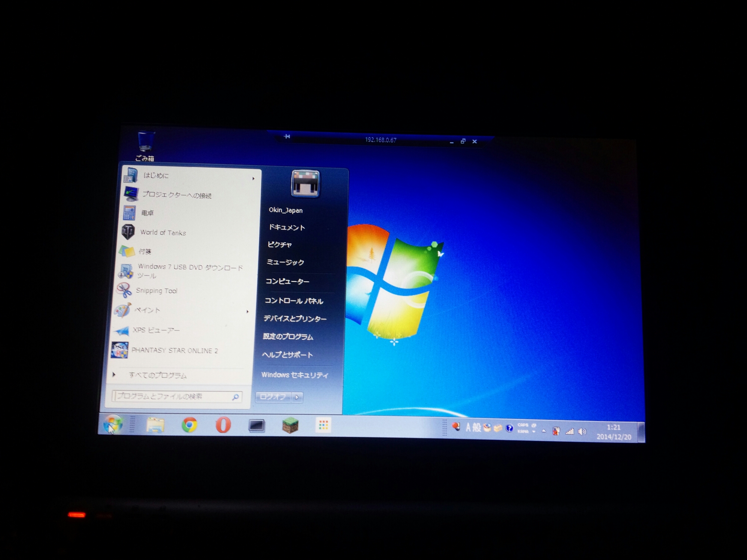Open Windows Explorer from the taskbar
This screenshot has height=560, width=747.
coord(155,425)
